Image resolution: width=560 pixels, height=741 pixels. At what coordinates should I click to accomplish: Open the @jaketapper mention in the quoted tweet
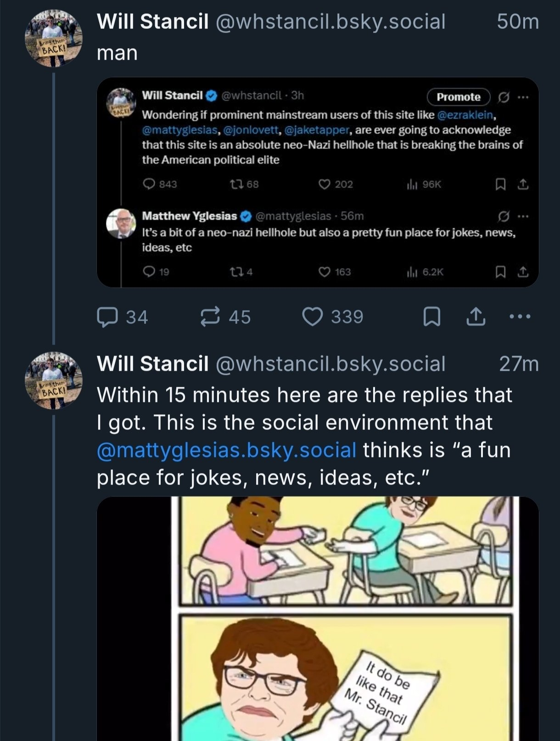318,130
